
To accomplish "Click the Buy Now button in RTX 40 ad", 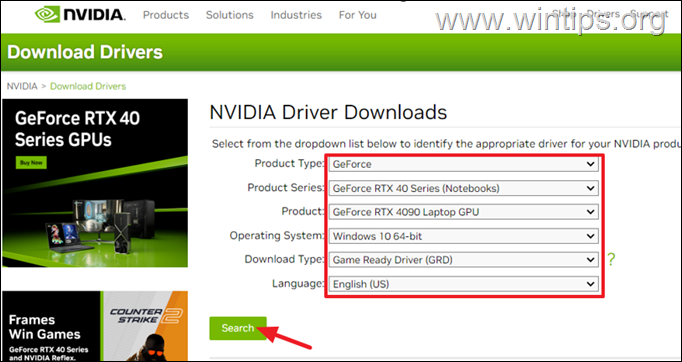I will (31, 163).
